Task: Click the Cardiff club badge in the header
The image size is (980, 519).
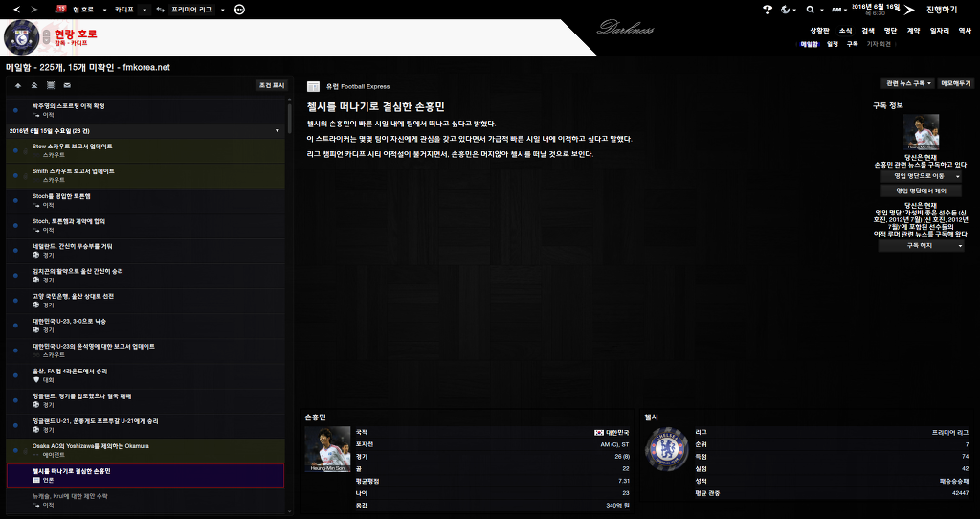Action: click(22, 37)
